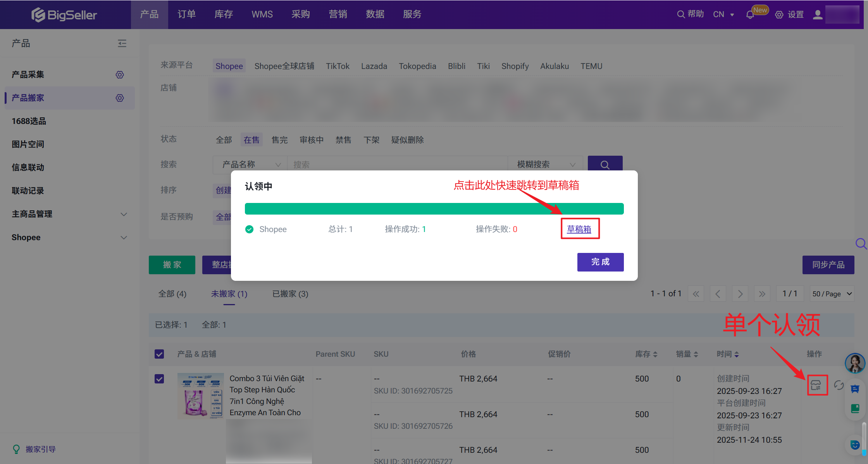The width and height of the screenshot is (868, 464).
Task: Uncheck the Combo 3 Túi product checkbox
Action: pos(159,379)
